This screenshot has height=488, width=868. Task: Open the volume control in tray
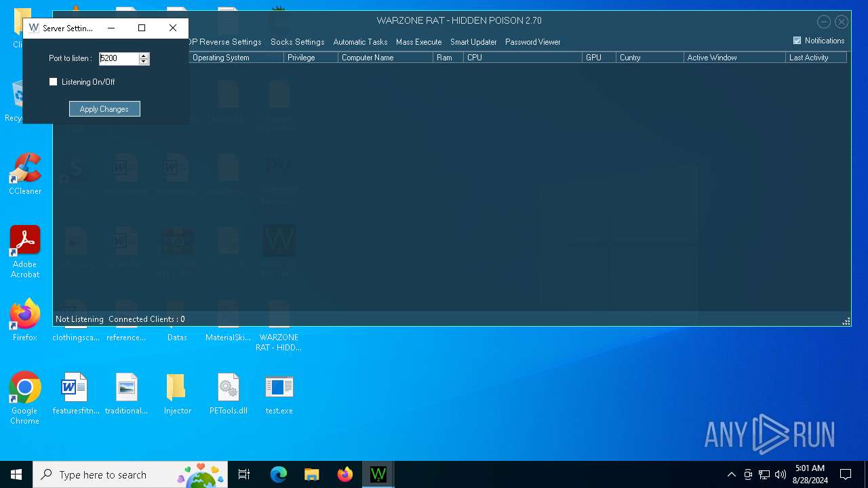[x=781, y=474]
